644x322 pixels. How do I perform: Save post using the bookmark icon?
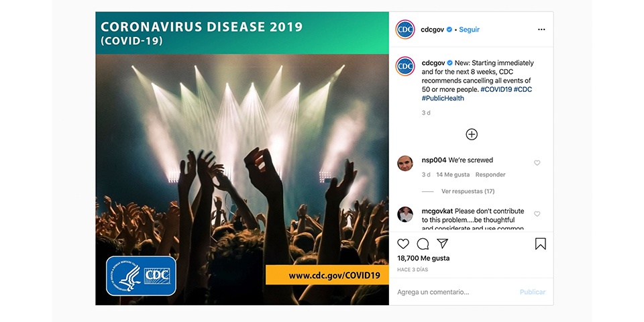click(x=541, y=244)
